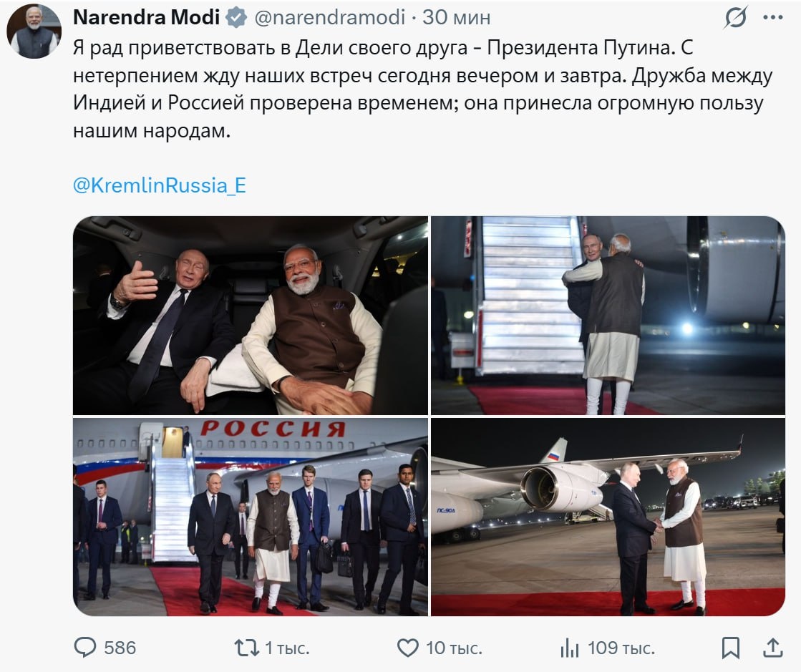
Task: Click the 586 replies count
Action: coord(120,648)
